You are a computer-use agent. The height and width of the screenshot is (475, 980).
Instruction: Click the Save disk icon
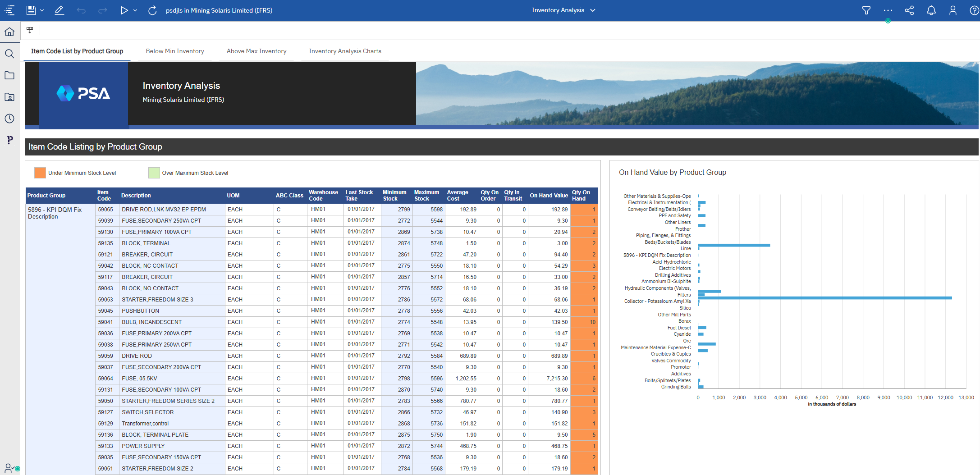coord(31,10)
